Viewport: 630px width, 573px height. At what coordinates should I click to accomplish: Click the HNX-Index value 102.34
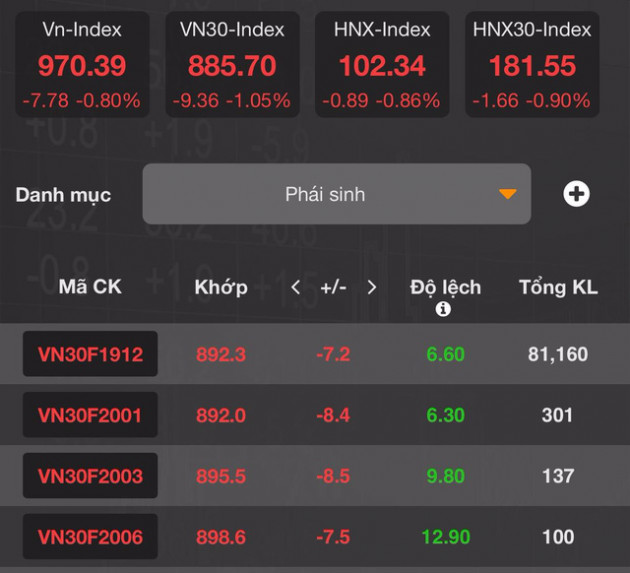[x=382, y=65]
